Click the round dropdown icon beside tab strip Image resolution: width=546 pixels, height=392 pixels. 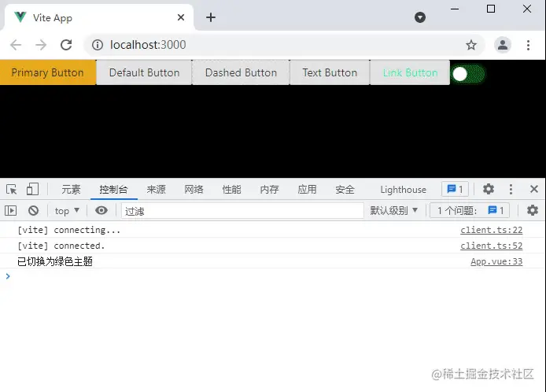[x=420, y=17]
